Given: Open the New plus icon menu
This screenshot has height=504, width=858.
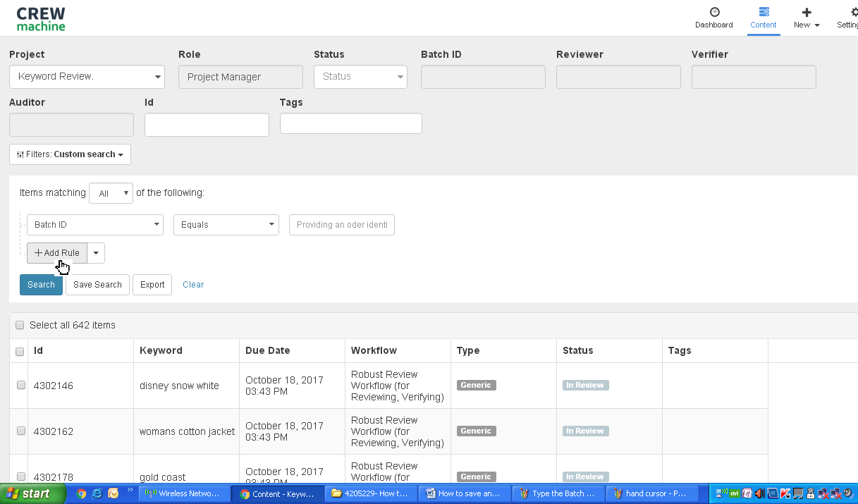Looking at the screenshot, I should pyautogui.click(x=807, y=12).
